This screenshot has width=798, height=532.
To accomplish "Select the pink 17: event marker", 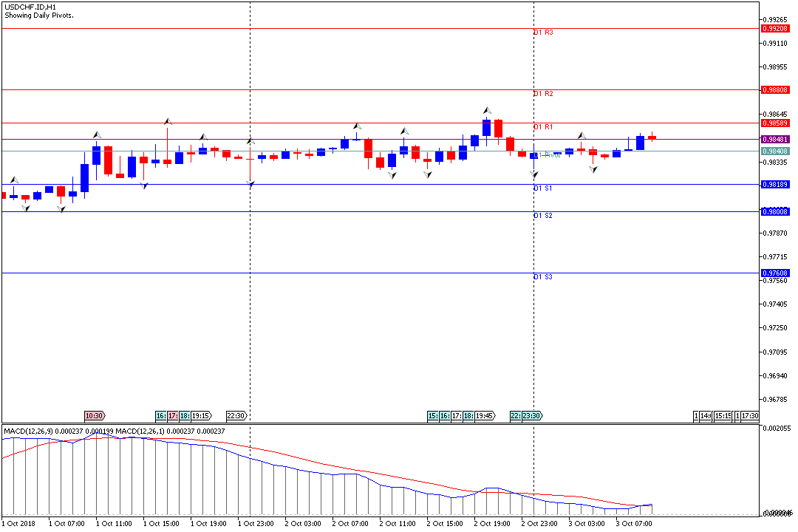I will (x=173, y=416).
